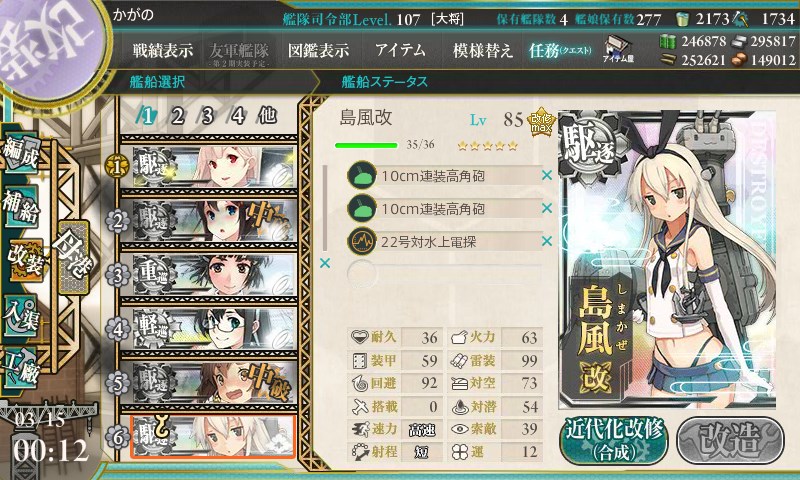Open the 任務 quest menu
800x480 pixels.
(x=560, y=50)
